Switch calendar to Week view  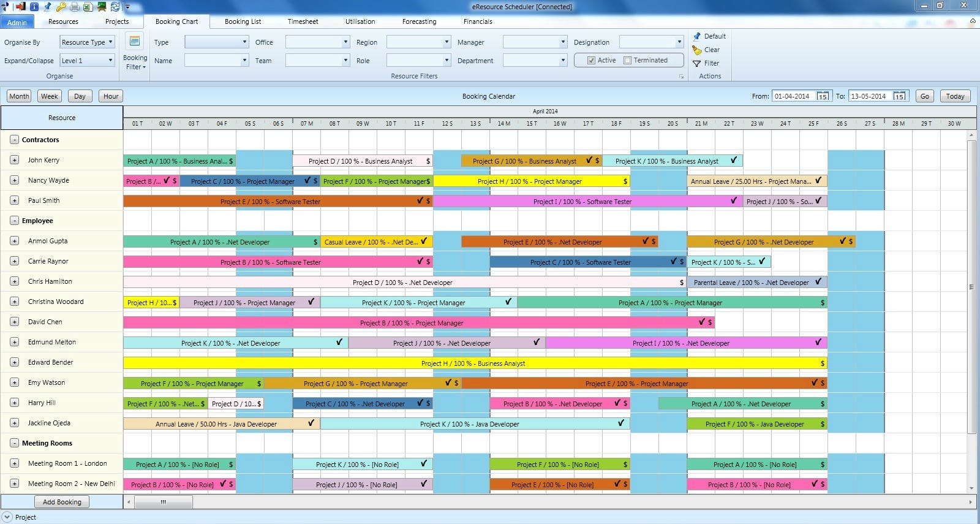[50, 96]
